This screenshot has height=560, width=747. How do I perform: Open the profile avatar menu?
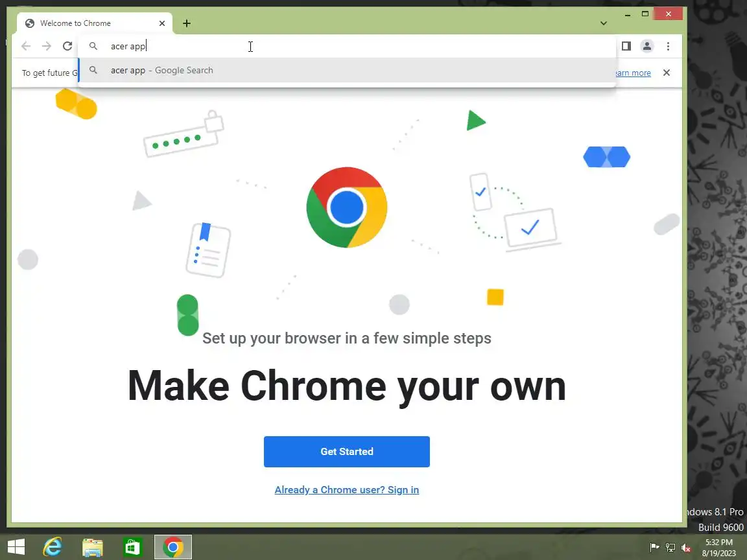[647, 46]
